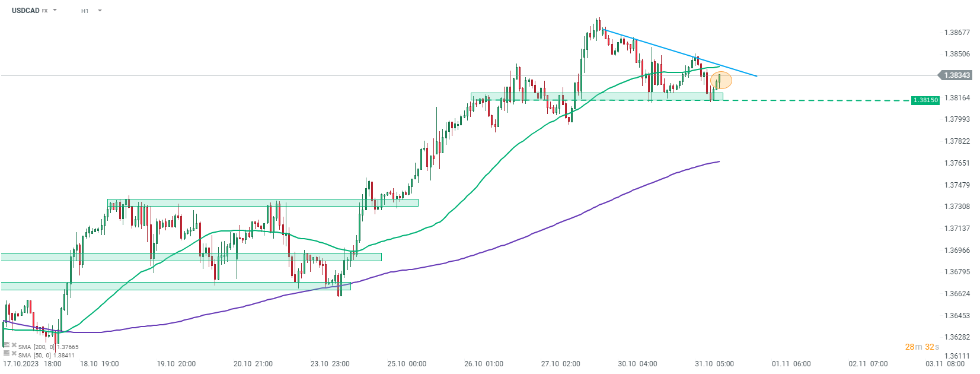Click the 28m 32s candle countdown timer
The width and height of the screenshot is (980, 374).
[x=922, y=347]
